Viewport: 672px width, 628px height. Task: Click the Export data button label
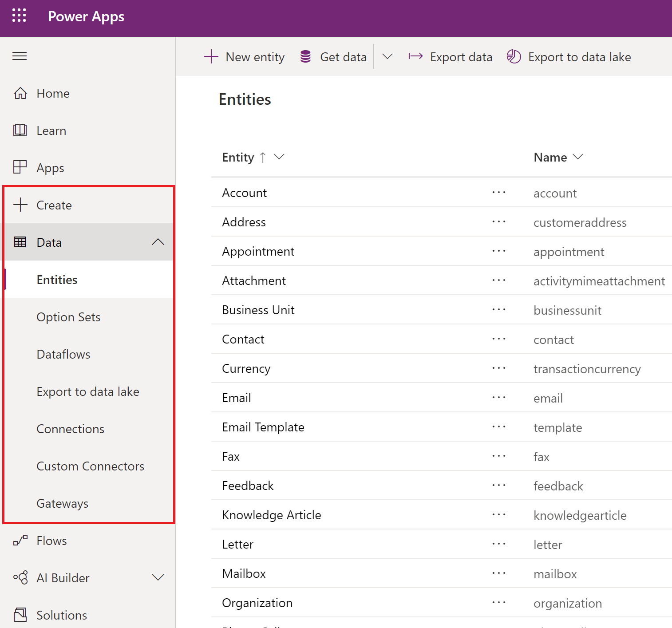(461, 57)
